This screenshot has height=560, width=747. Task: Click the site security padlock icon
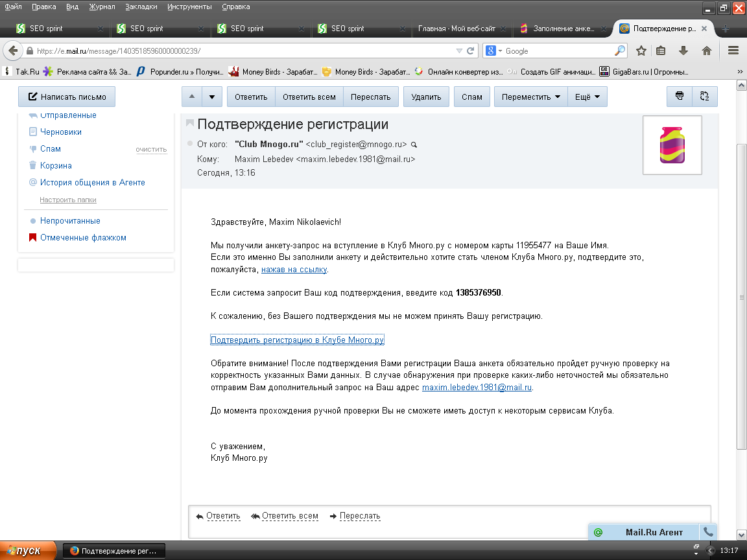[30, 51]
